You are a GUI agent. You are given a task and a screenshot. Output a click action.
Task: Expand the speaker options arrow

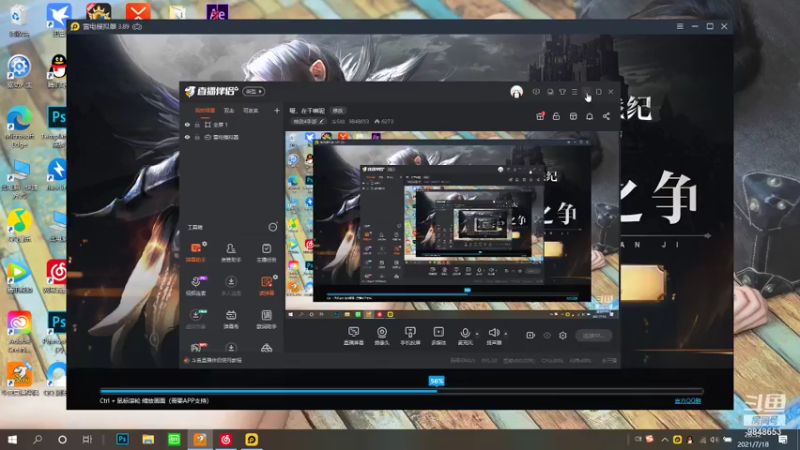(506, 334)
